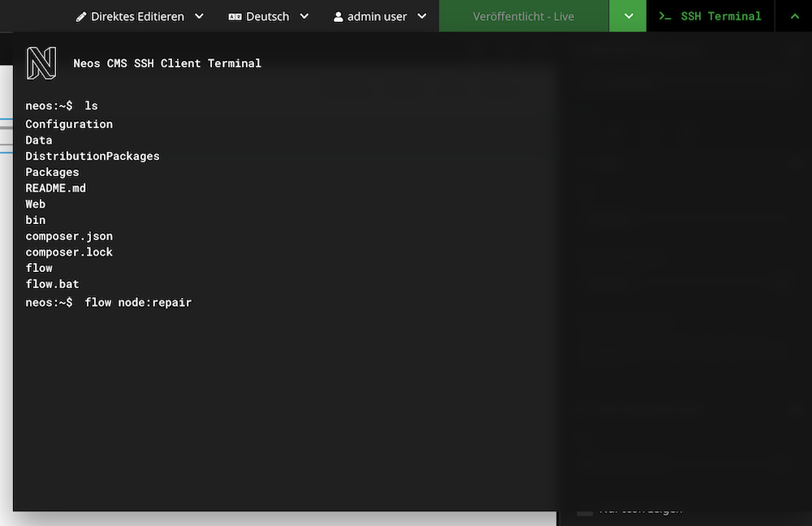Select the Data directory entry

pos(39,140)
